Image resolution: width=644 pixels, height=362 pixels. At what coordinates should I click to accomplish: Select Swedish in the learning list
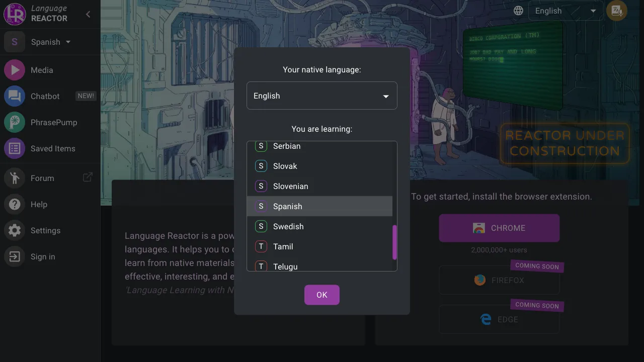pyautogui.click(x=319, y=226)
